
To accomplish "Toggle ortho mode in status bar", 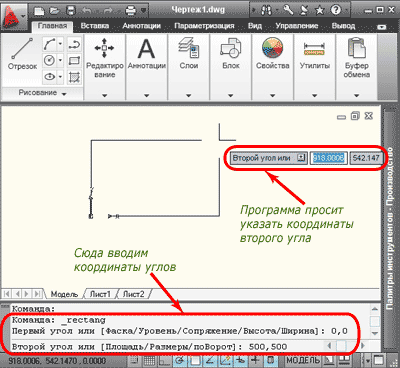I will [164, 361].
